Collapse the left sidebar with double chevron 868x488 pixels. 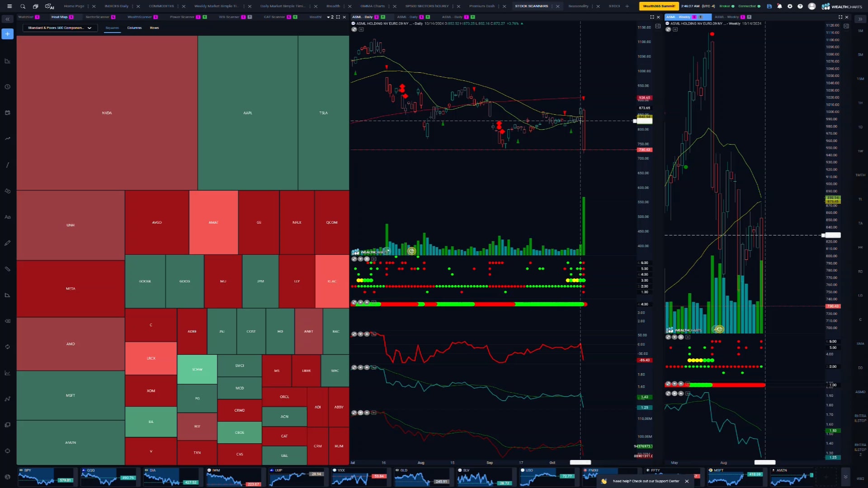click(x=8, y=19)
